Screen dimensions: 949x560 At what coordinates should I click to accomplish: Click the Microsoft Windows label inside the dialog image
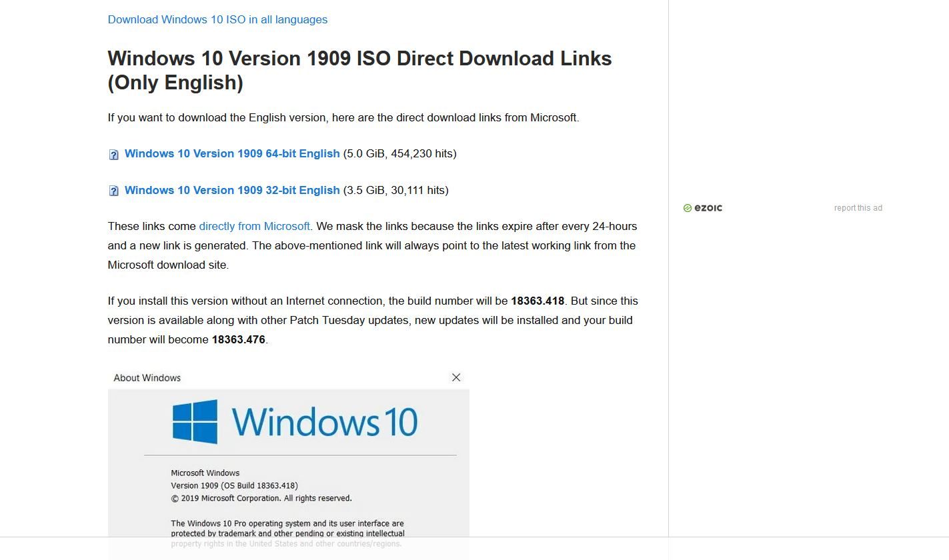click(x=205, y=473)
